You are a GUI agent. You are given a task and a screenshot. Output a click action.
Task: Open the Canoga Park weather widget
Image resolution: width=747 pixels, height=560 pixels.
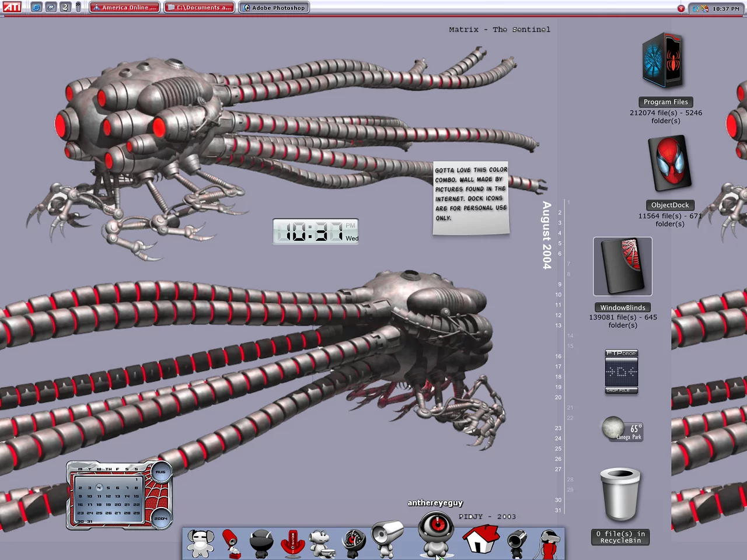tap(622, 429)
